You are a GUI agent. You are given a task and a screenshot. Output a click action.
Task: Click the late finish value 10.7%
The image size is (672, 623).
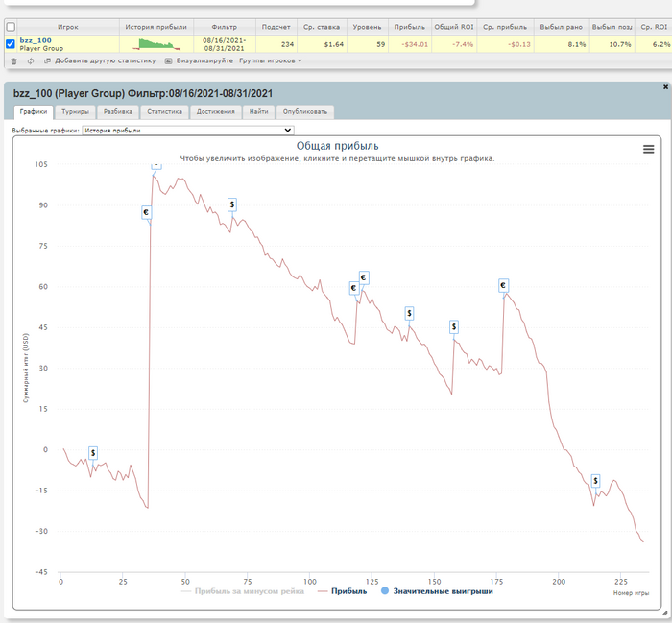(620, 44)
